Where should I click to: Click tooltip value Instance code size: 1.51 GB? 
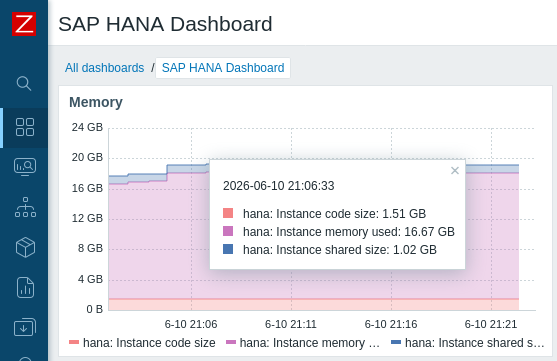[x=334, y=214]
